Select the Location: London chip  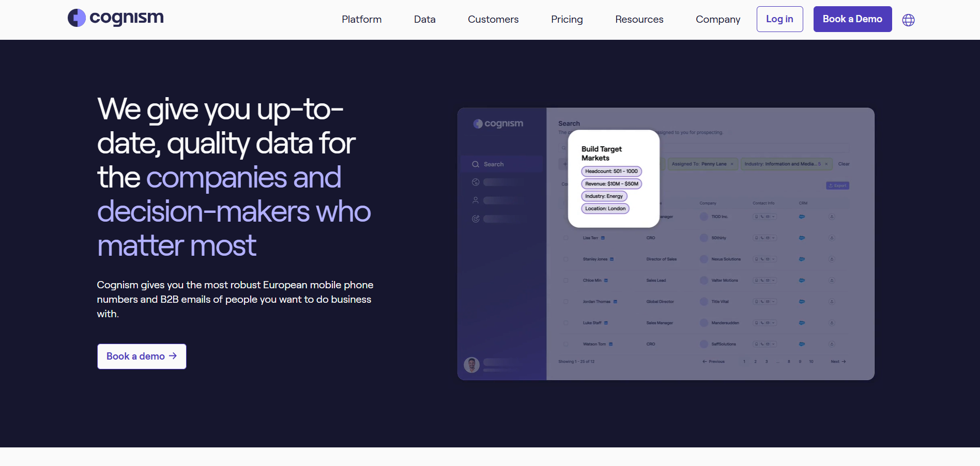[605, 209]
